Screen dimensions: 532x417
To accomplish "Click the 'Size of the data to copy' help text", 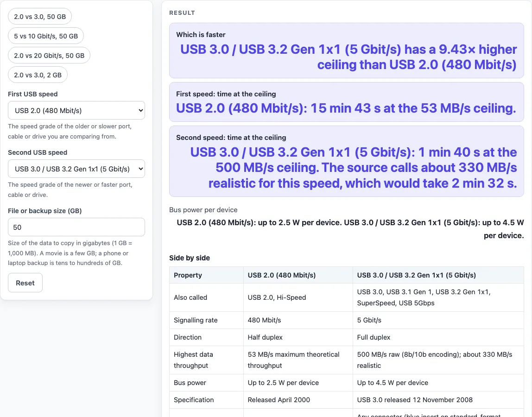I will (x=70, y=253).
